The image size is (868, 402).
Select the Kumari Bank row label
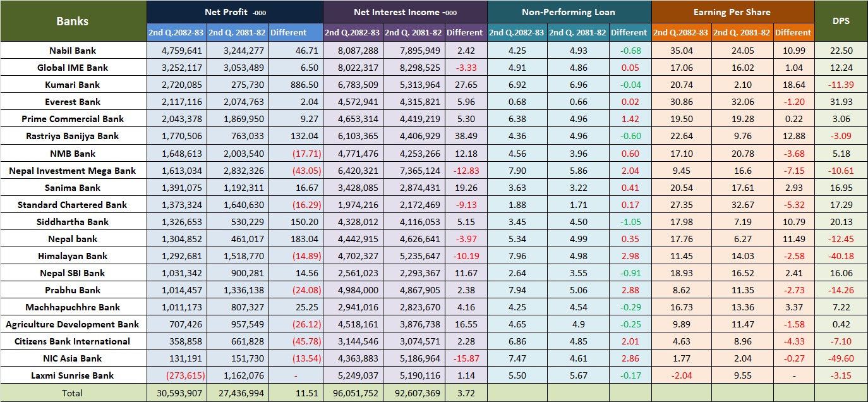pyautogui.click(x=73, y=85)
